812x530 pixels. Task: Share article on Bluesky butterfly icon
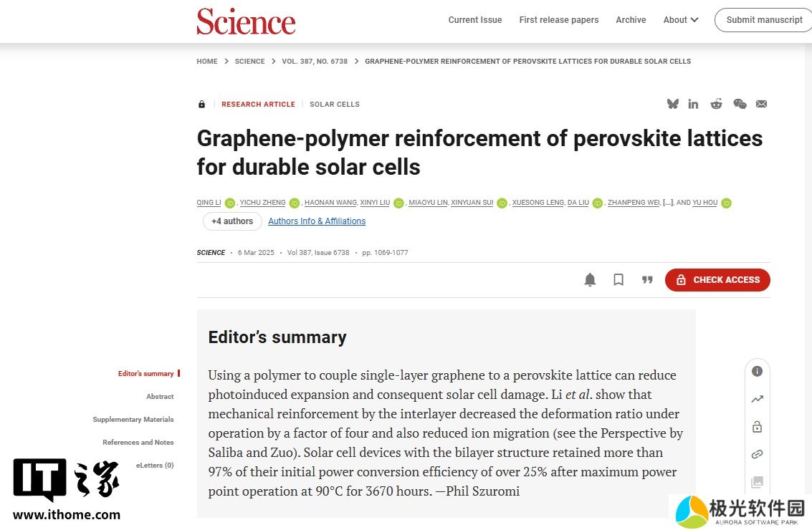[673, 104]
